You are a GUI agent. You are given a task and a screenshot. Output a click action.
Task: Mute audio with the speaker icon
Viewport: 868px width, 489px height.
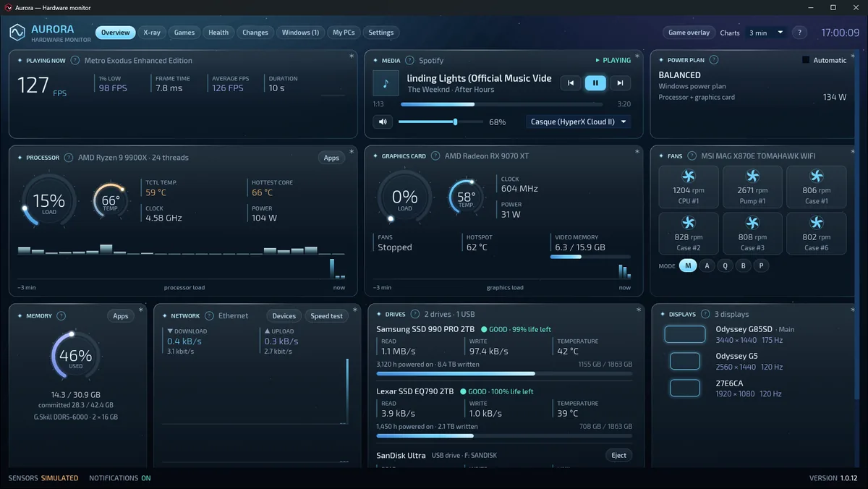click(383, 122)
